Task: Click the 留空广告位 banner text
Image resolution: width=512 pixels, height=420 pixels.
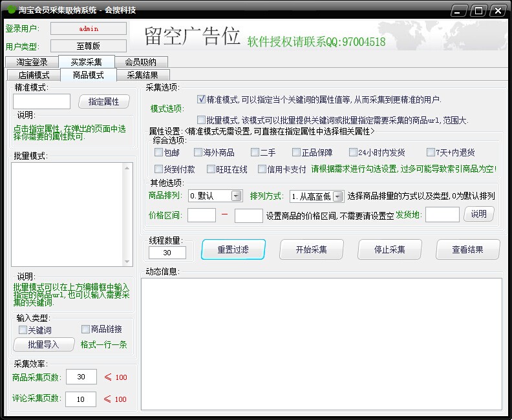Action: pyautogui.click(x=192, y=36)
